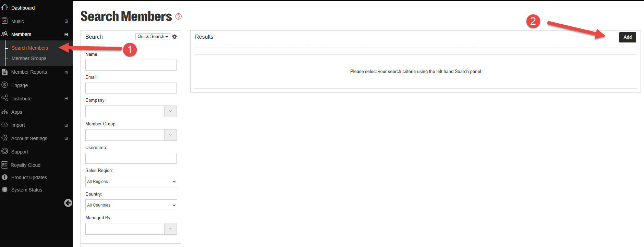Open Search Members menu item
The width and height of the screenshot is (644, 247).
[x=30, y=48]
